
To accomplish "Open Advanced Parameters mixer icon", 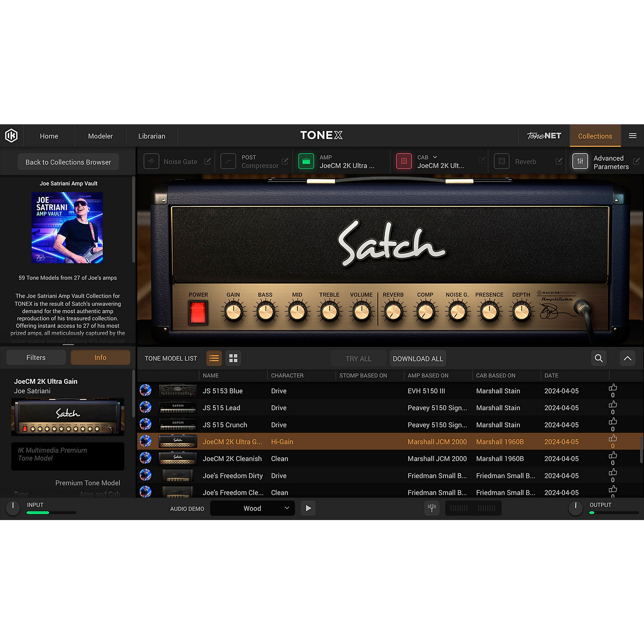I will tap(580, 161).
